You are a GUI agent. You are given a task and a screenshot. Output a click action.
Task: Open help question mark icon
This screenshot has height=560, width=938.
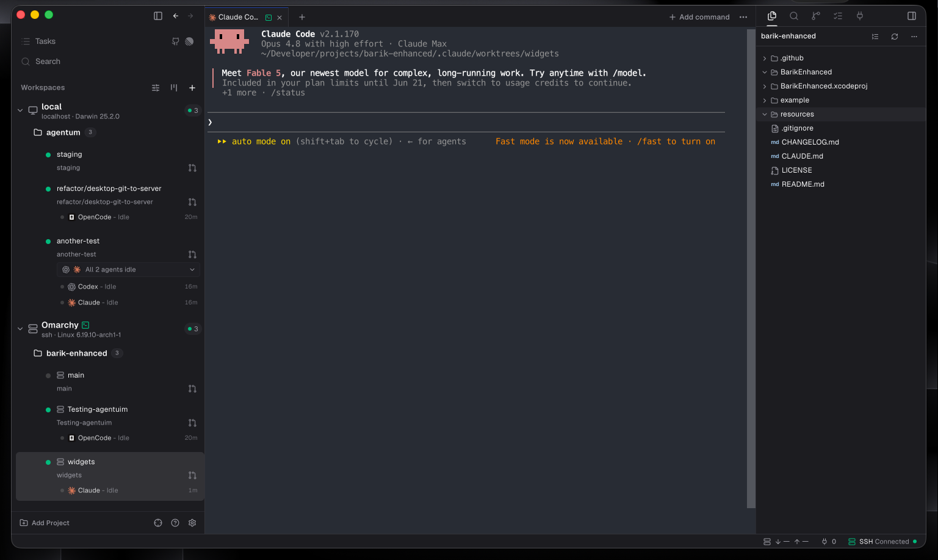click(x=175, y=523)
